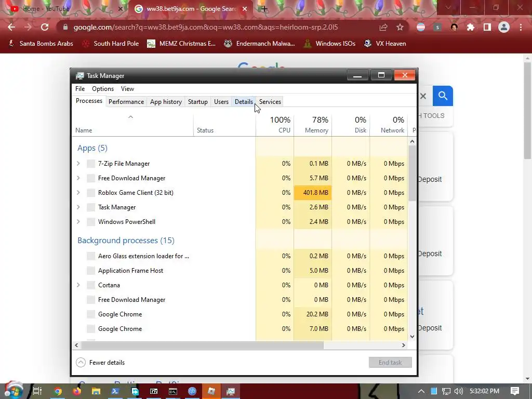Screen dimensions: 532x399
Task: Expand the Free Download Manager app entry
Action: (x=78, y=178)
